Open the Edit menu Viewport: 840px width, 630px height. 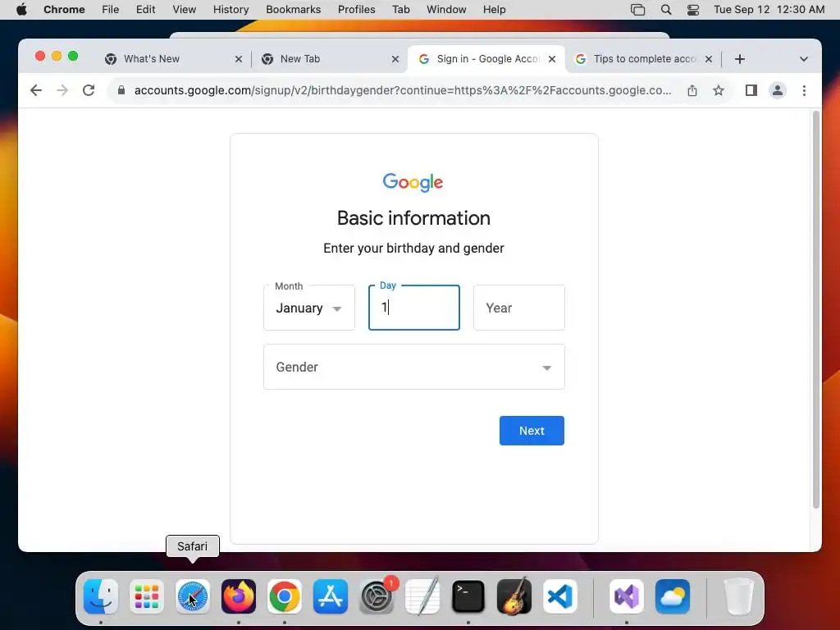pos(145,10)
